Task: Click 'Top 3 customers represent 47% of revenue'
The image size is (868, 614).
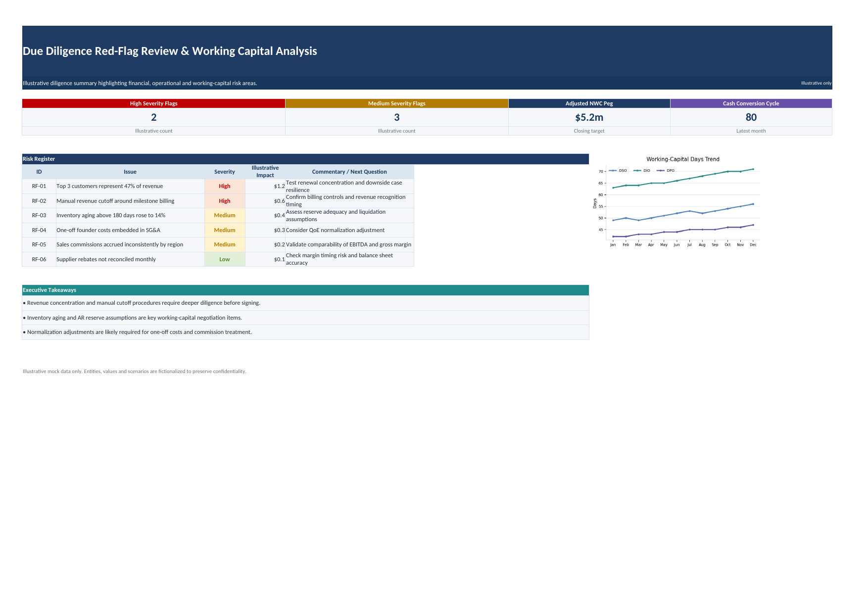Action: (x=110, y=186)
